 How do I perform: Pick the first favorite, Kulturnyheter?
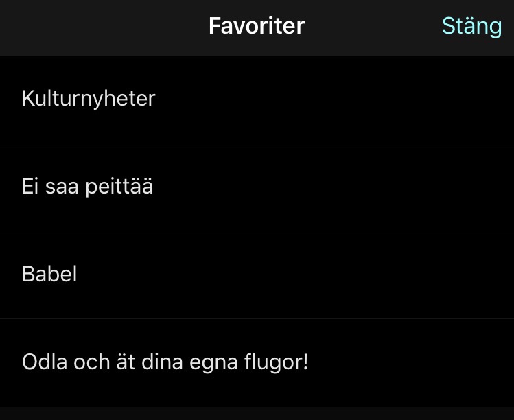(x=89, y=99)
